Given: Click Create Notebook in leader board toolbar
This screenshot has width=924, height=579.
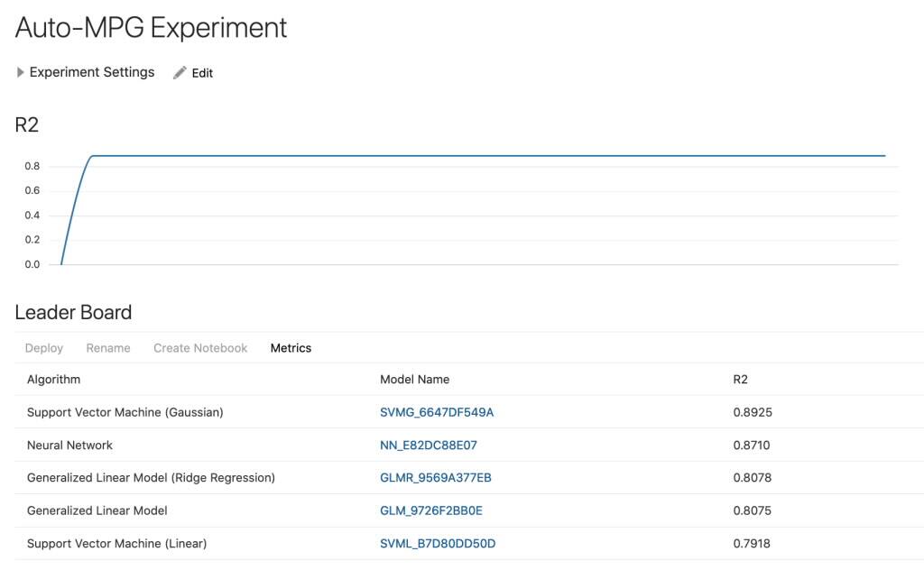Looking at the screenshot, I should tap(200, 348).
